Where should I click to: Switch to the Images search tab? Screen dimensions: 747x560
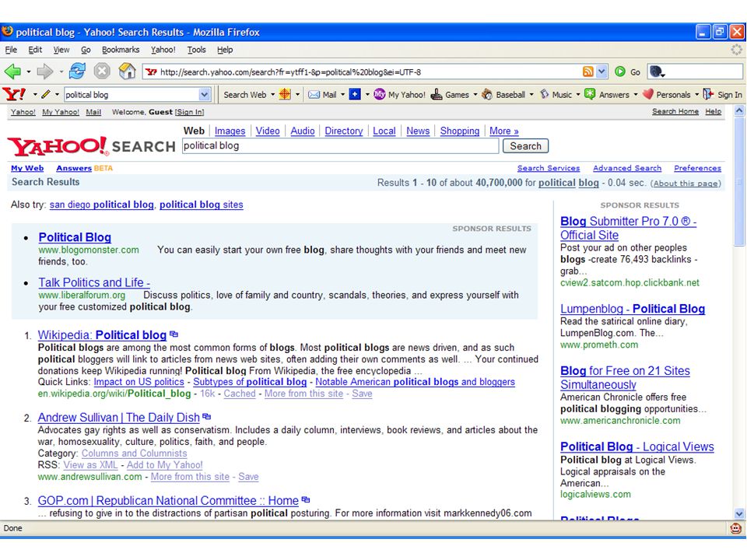(x=230, y=131)
